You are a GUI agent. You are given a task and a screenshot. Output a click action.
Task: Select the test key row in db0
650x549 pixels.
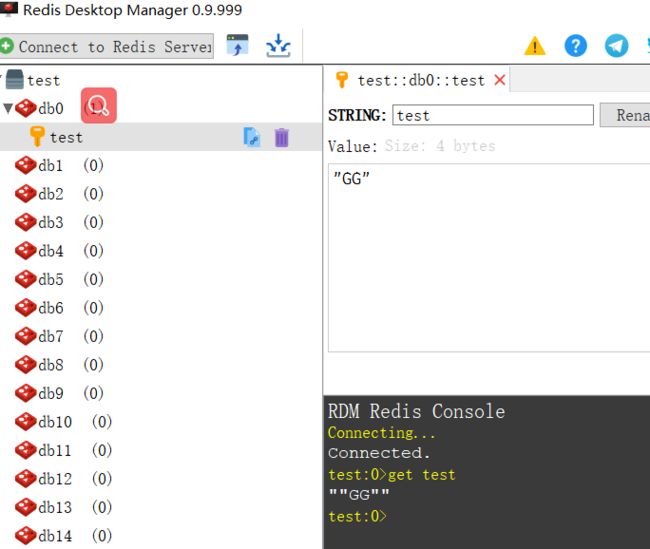pos(160,137)
